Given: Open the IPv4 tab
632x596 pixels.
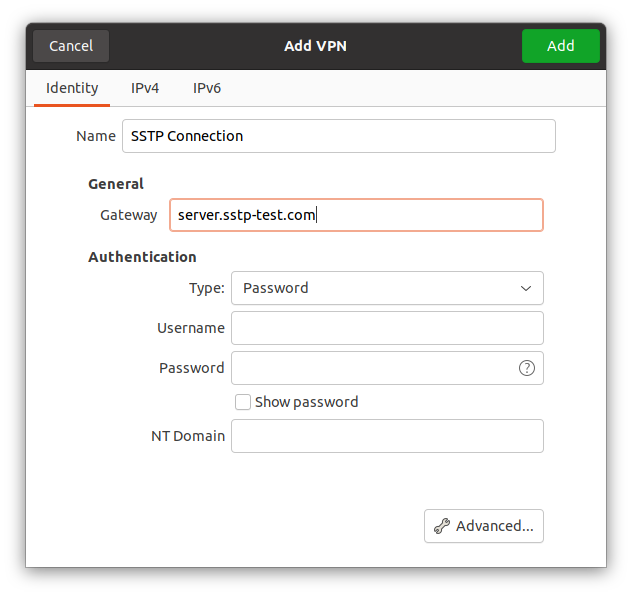Looking at the screenshot, I should [x=145, y=88].
